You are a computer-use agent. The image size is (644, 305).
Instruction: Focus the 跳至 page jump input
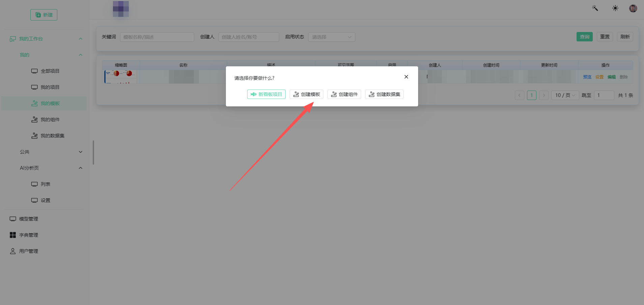click(604, 95)
